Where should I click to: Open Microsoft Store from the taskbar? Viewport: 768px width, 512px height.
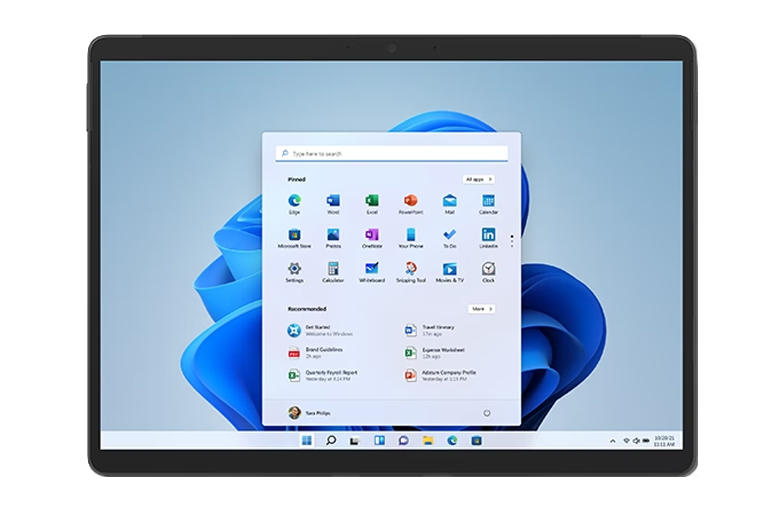click(476, 440)
